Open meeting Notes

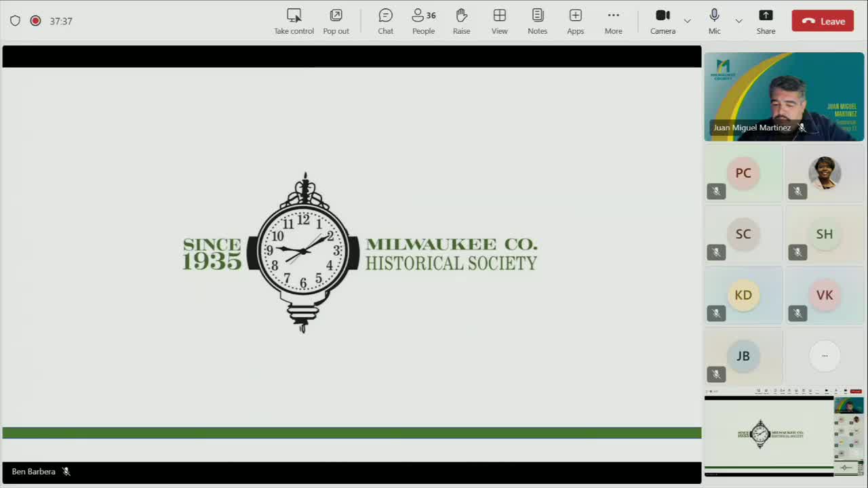pyautogui.click(x=538, y=21)
